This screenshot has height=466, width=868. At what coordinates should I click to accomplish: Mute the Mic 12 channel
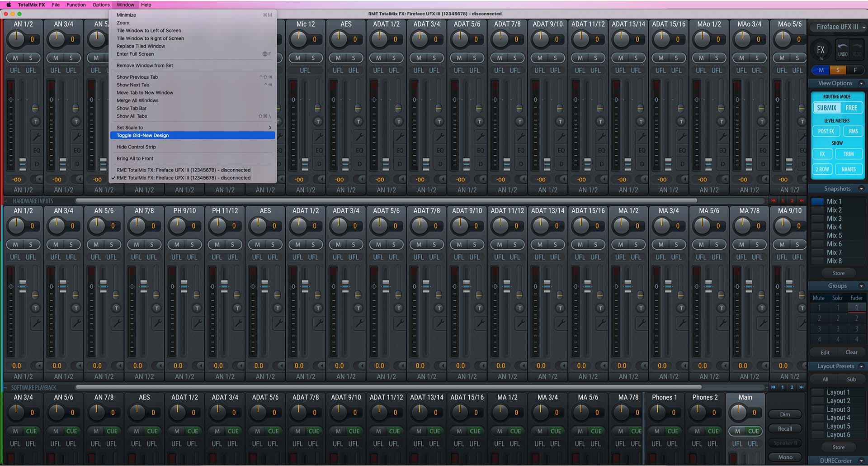(x=297, y=58)
